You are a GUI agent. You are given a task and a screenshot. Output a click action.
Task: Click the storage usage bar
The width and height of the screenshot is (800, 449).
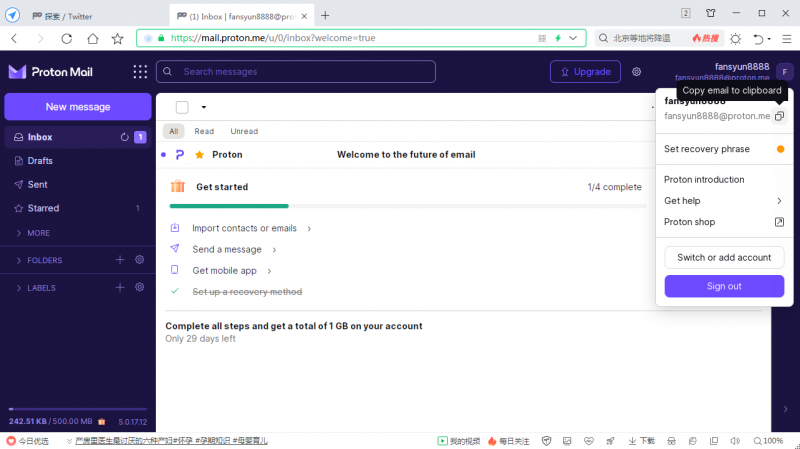pyautogui.click(x=78, y=409)
